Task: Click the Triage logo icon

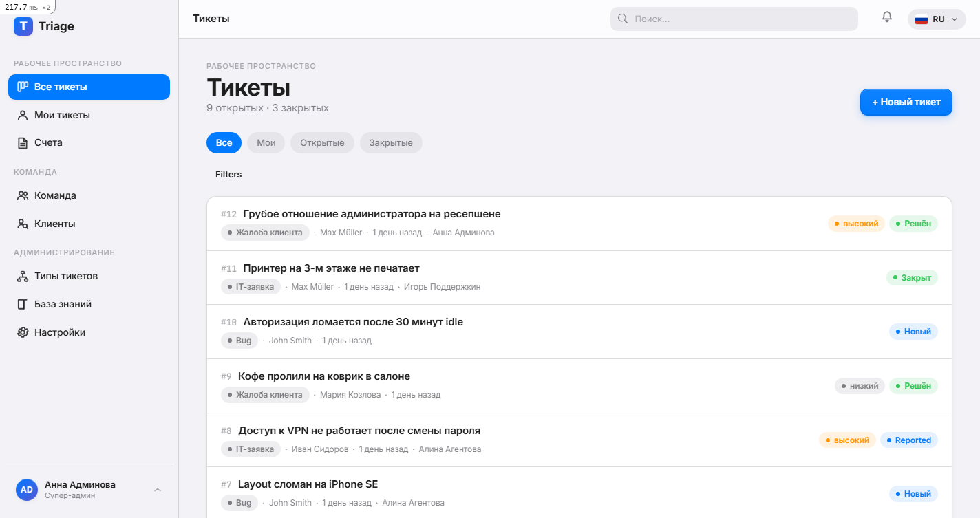Action: (x=23, y=26)
